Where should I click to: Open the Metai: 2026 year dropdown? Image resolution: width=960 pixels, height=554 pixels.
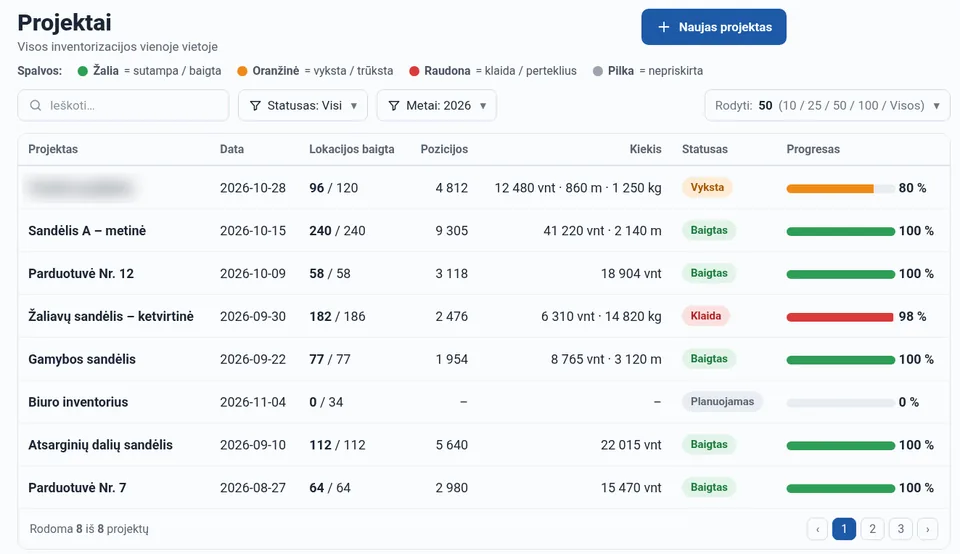[437, 105]
